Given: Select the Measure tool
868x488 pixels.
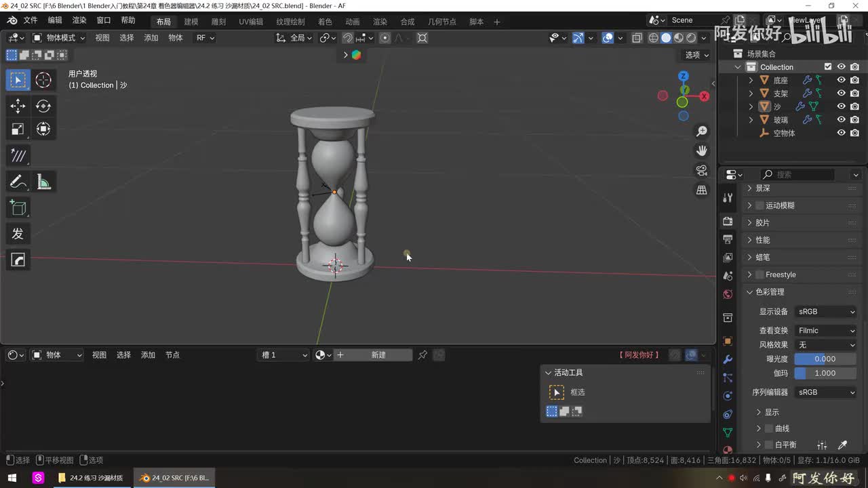Looking at the screenshot, I should (x=43, y=182).
